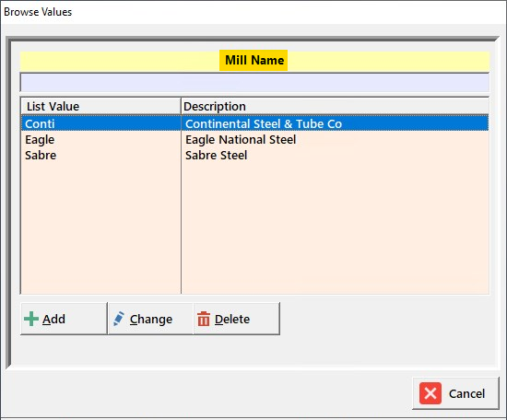The image size is (507, 420).
Task: Click the Change button label
Action: click(x=151, y=320)
